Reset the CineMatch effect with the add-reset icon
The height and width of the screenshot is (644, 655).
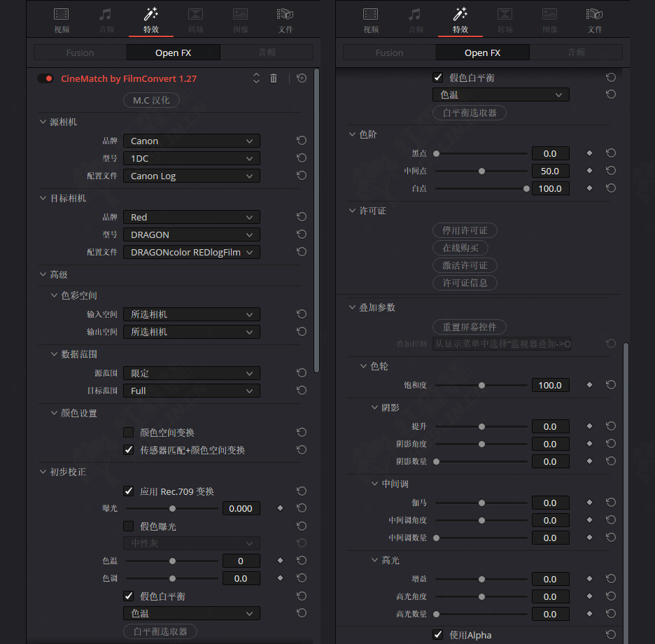click(x=302, y=78)
